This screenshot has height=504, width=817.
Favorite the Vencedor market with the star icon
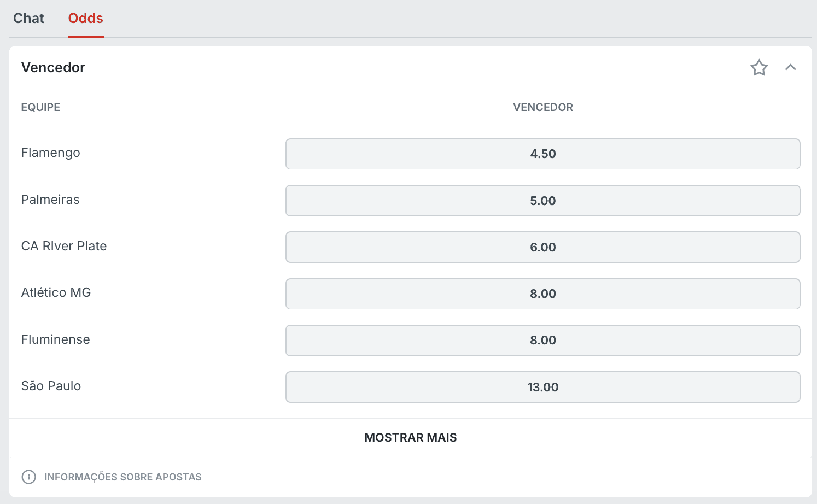point(758,68)
